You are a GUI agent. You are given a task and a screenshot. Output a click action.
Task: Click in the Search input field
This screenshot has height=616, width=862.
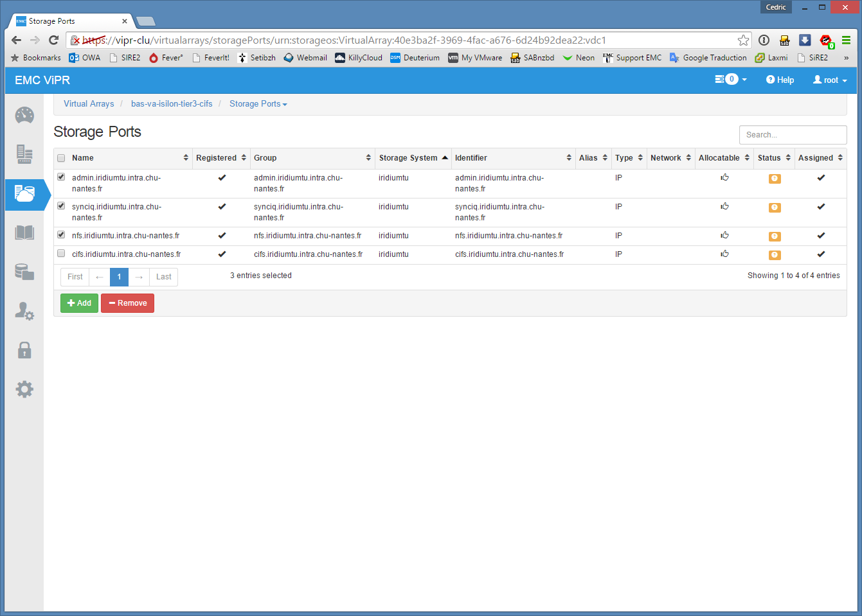point(793,135)
